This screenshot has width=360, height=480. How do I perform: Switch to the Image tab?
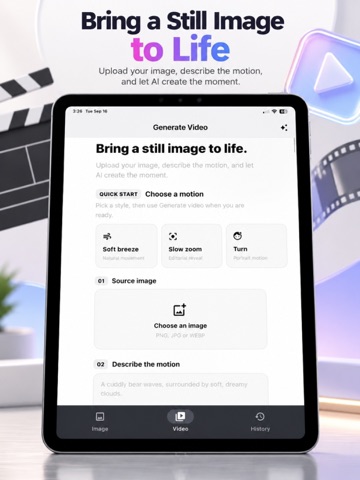click(100, 422)
